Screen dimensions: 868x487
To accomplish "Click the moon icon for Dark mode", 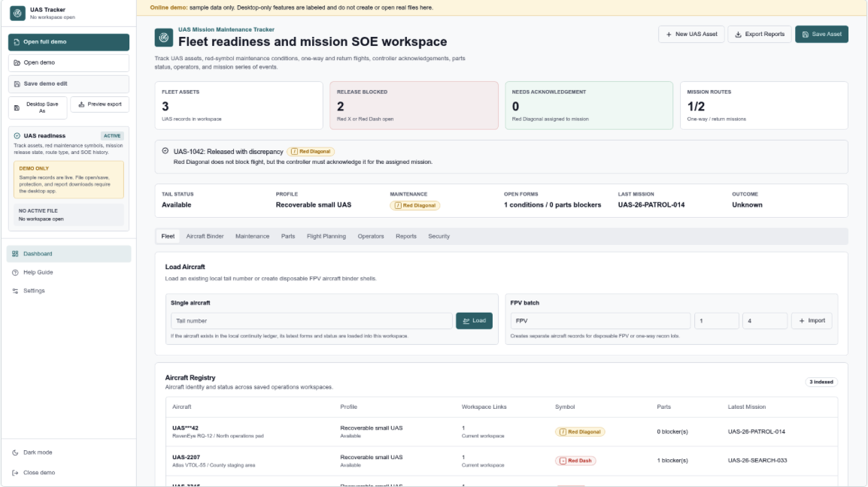I will pos(16,452).
